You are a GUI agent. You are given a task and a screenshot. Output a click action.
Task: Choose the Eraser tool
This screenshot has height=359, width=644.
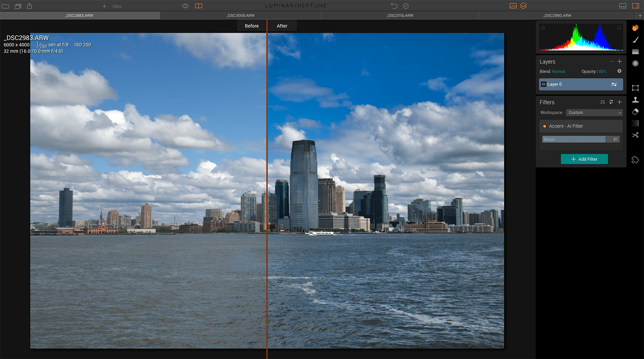(x=635, y=112)
